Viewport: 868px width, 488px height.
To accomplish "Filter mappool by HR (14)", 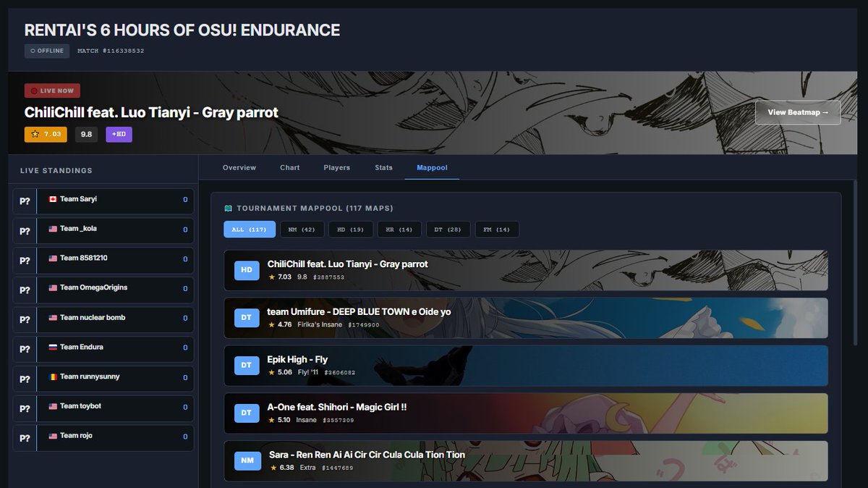I will pos(399,230).
